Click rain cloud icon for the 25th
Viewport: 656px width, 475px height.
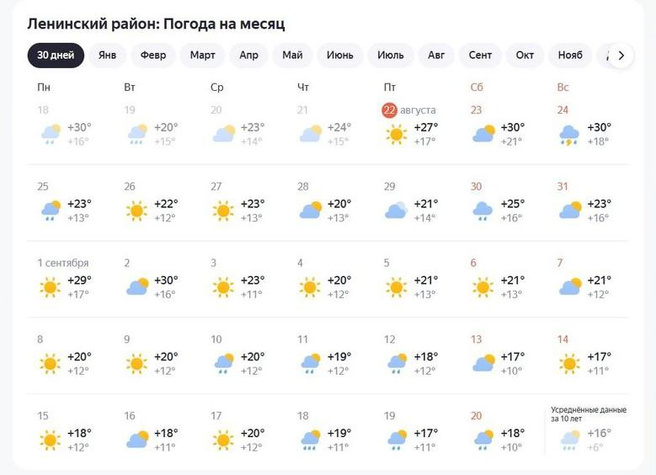(50, 211)
